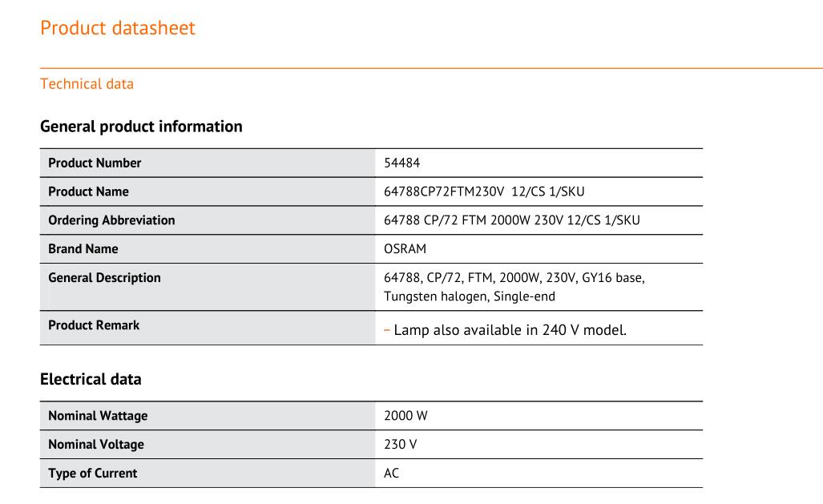Click the General Description label
The image size is (823, 504).
104,278
